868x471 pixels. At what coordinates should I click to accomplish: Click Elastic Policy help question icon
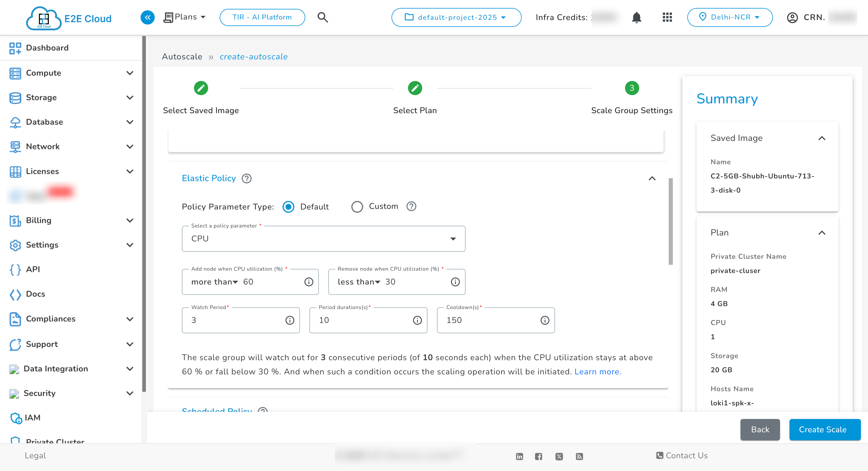[247, 178]
